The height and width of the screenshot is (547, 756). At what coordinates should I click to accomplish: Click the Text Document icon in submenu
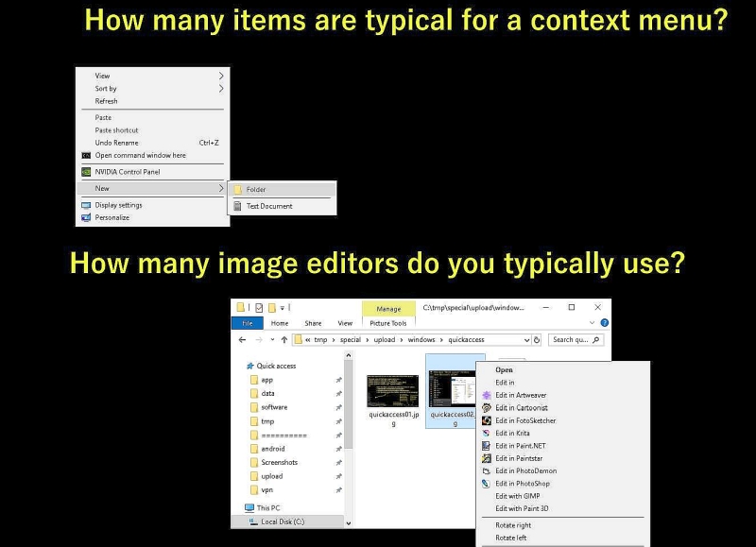(x=238, y=206)
